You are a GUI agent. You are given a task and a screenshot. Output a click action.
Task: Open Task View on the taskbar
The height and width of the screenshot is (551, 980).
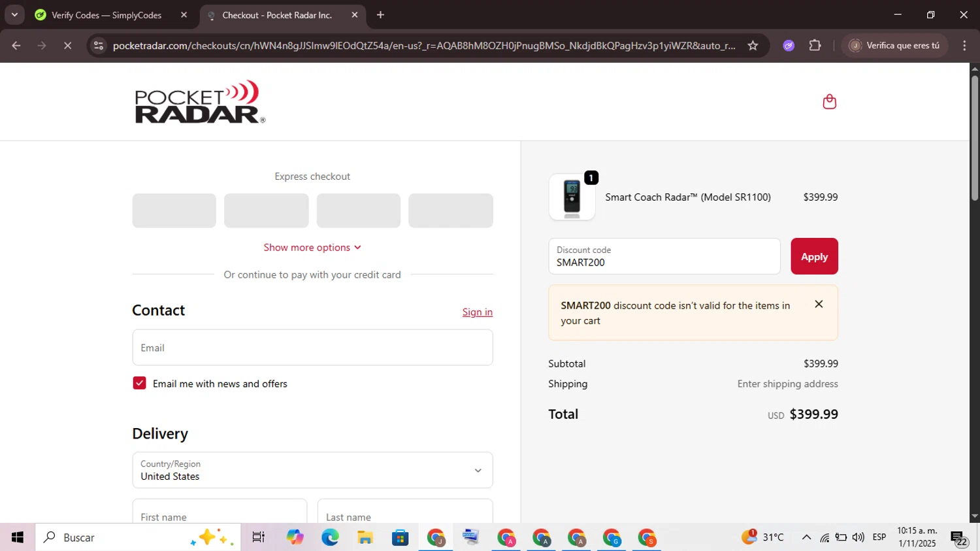(259, 537)
